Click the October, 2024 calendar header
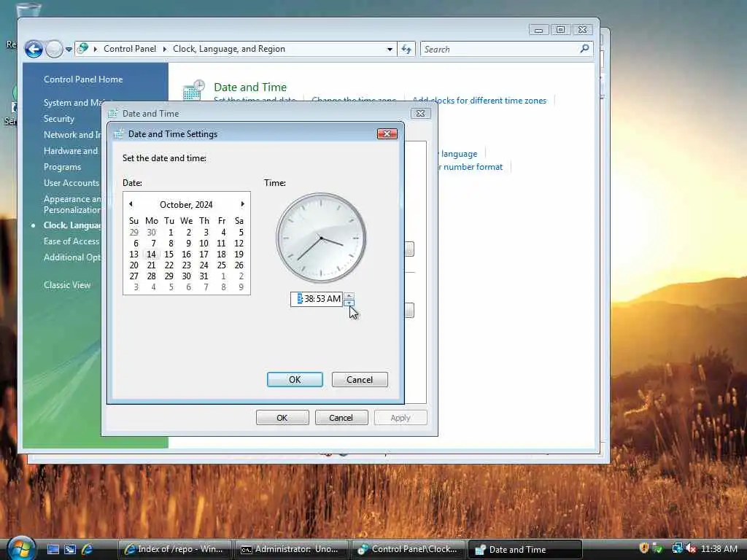 pyautogui.click(x=186, y=205)
